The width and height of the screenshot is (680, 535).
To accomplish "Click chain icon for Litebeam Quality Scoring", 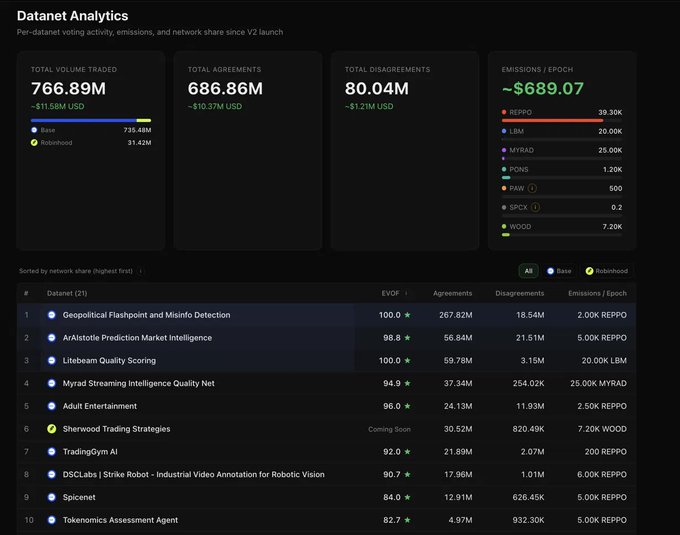I will coord(52,360).
